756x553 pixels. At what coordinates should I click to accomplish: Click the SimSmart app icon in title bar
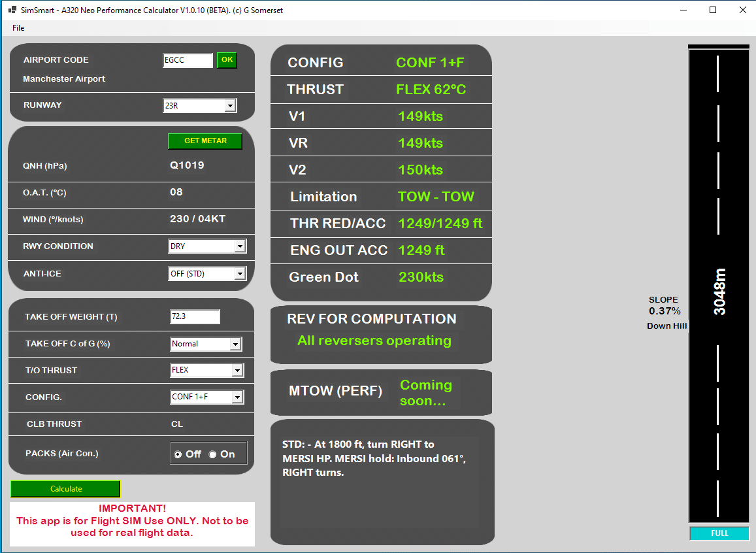pyautogui.click(x=12, y=10)
